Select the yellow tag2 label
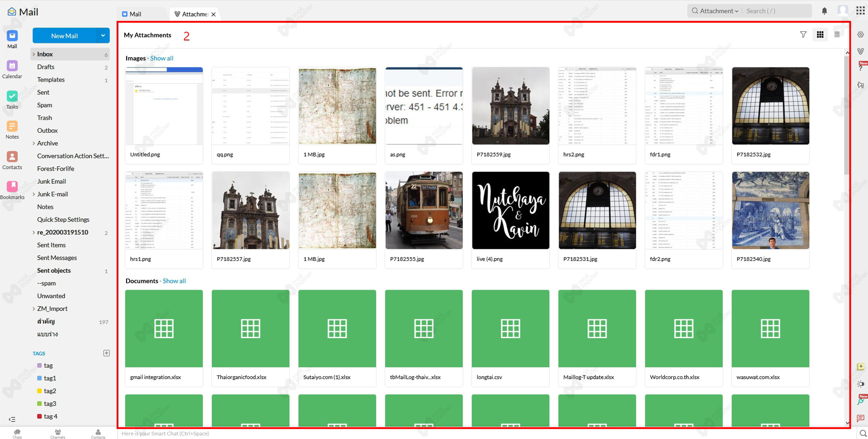This screenshot has width=868, height=439. click(x=47, y=391)
